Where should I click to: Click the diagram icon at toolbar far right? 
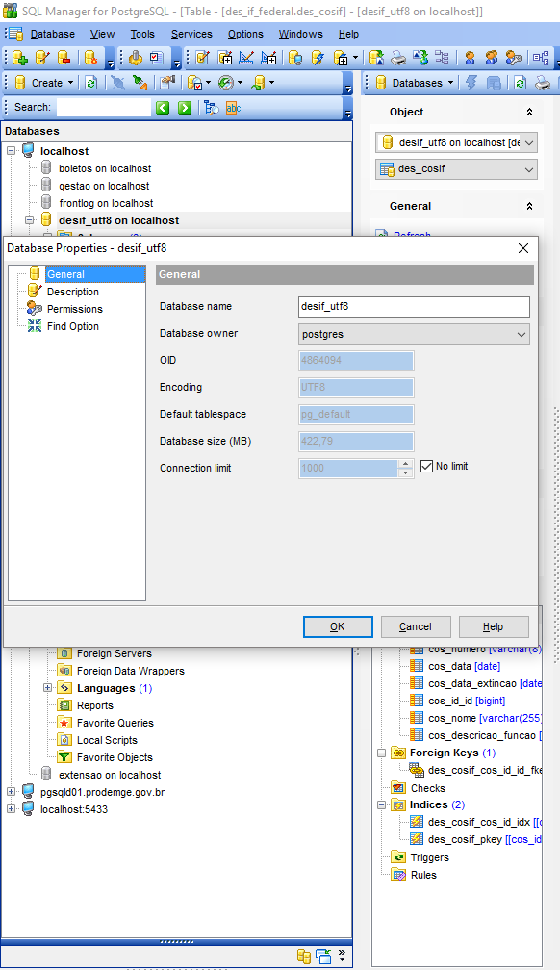(x=541, y=58)
